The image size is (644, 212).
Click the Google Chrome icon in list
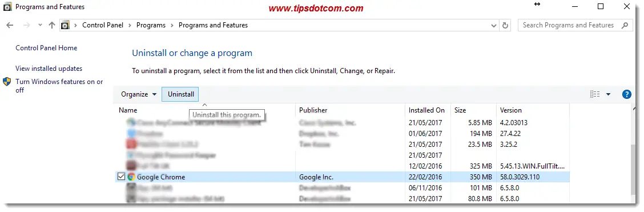click(x=131, y=177)
